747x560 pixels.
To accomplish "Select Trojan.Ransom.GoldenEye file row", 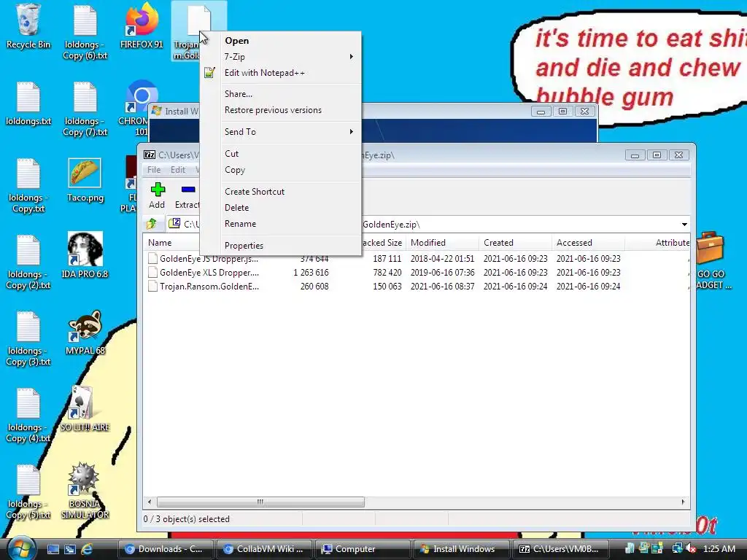I will [x=417, y=287].
